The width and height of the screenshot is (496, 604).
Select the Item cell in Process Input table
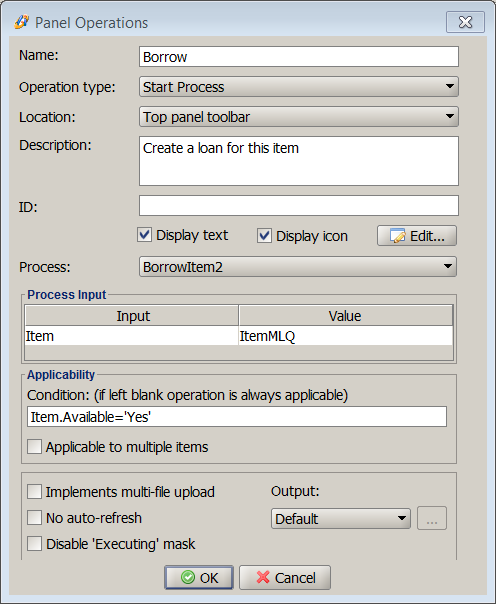pyautogui.click(x=132, y=336)
